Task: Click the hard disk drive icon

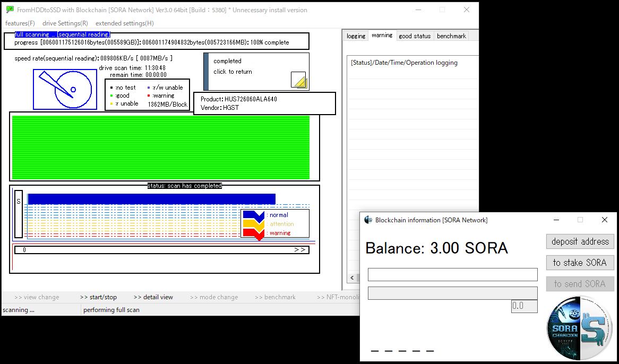Action: coord(65,90)
